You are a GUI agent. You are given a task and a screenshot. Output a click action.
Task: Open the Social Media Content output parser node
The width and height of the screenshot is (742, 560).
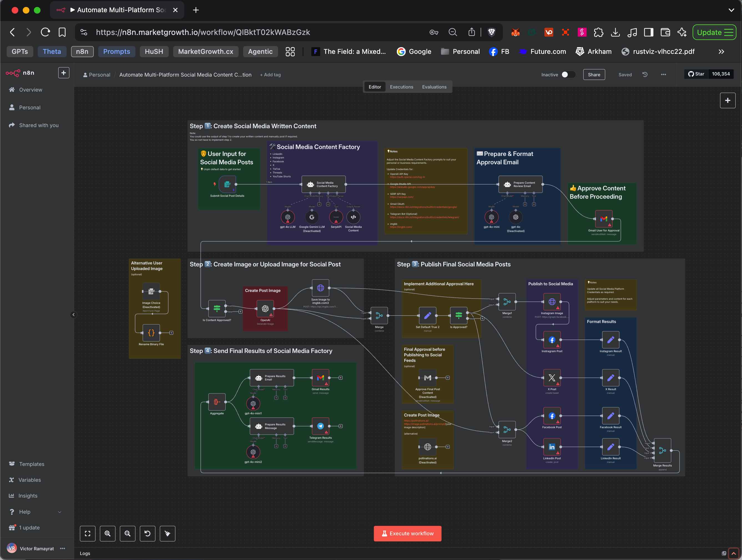click(x=353, y=217)
